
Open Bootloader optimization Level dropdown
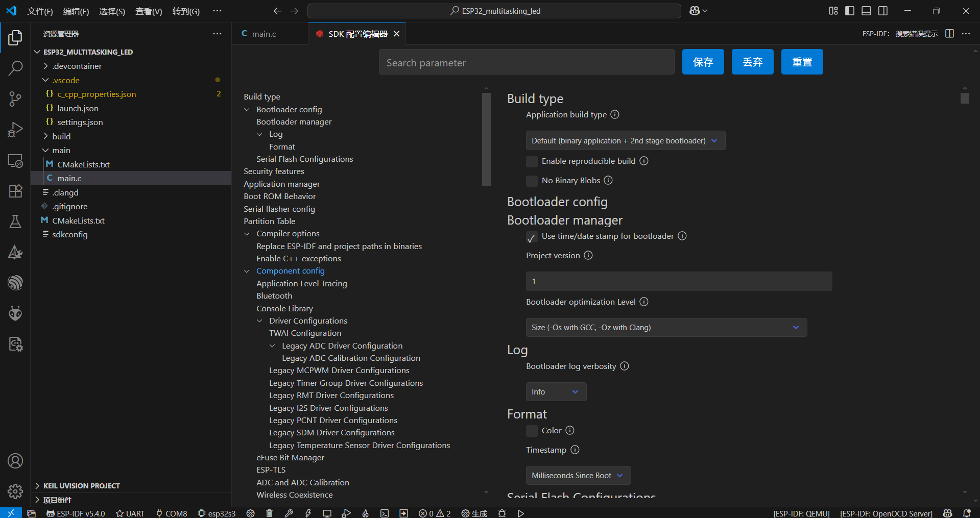(x=666, y=328)
